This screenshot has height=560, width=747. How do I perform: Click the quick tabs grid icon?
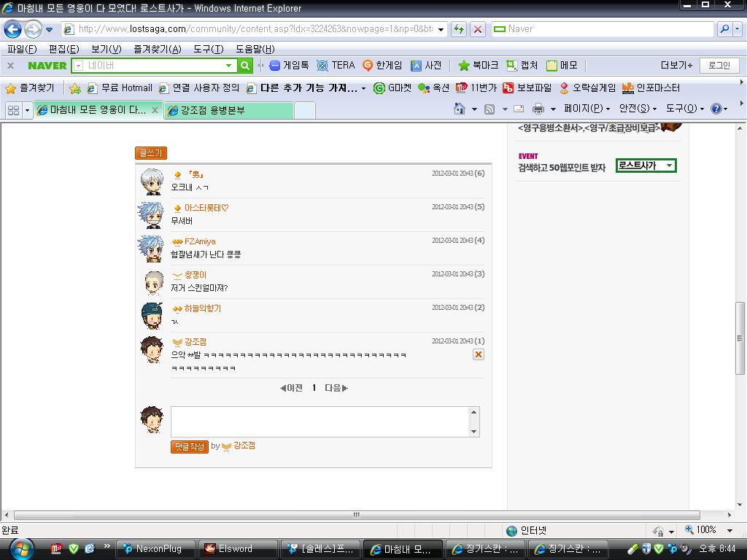[x=13, y=110]
